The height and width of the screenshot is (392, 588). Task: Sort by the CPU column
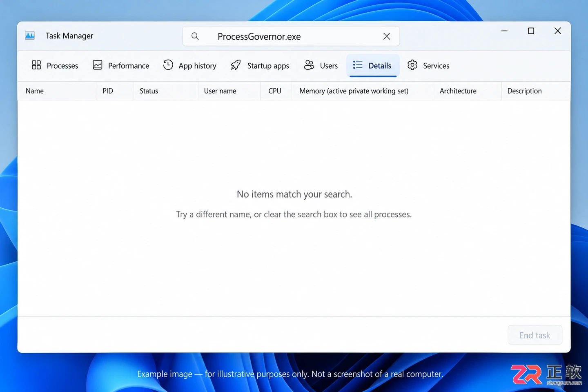(x=276, y=91)
